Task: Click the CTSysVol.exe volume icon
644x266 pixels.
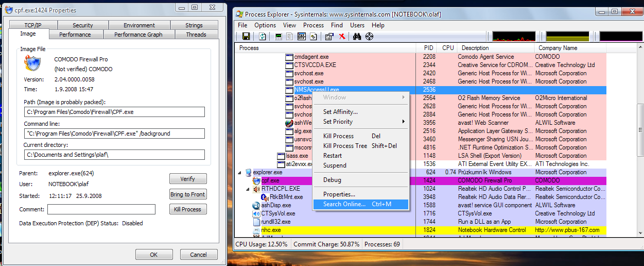Action: (x=256, y=213)
